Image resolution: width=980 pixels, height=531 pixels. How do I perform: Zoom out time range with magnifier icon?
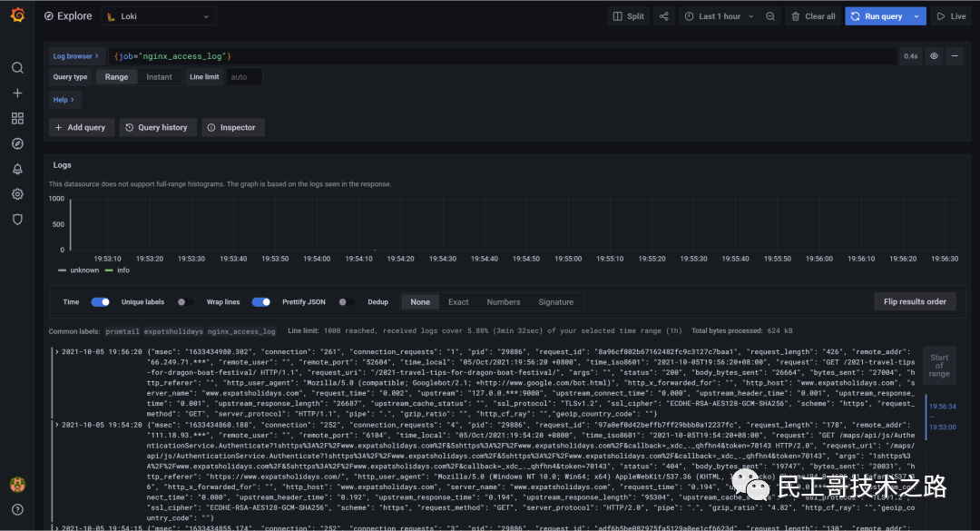pyautogui.click(x=770, y=16)
